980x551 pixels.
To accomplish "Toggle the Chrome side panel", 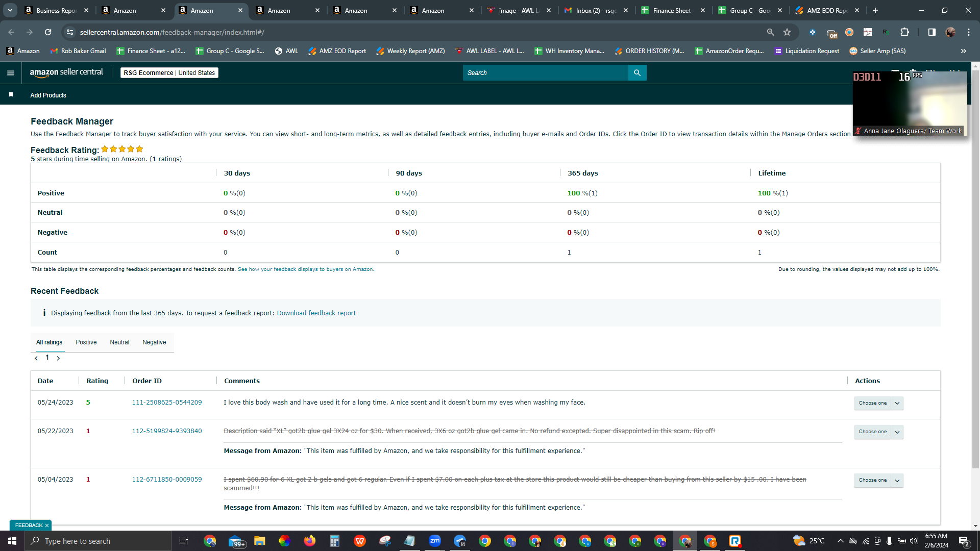I will click(932, 32).
